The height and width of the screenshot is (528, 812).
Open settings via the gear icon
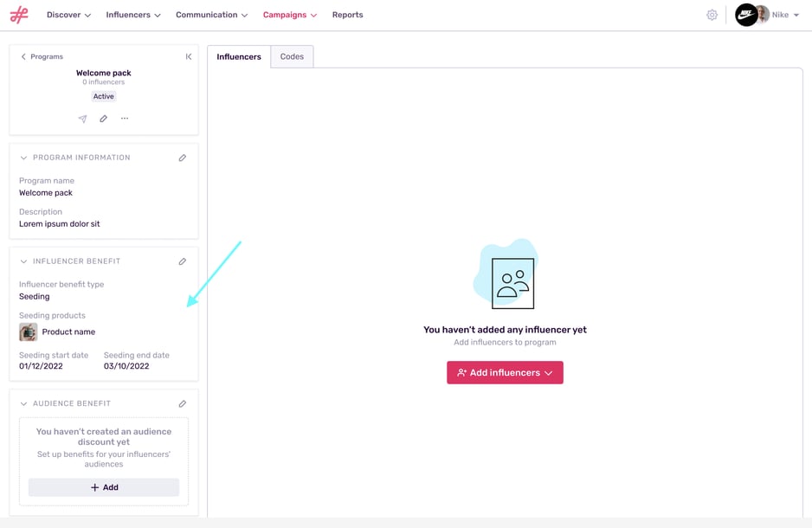712,15
